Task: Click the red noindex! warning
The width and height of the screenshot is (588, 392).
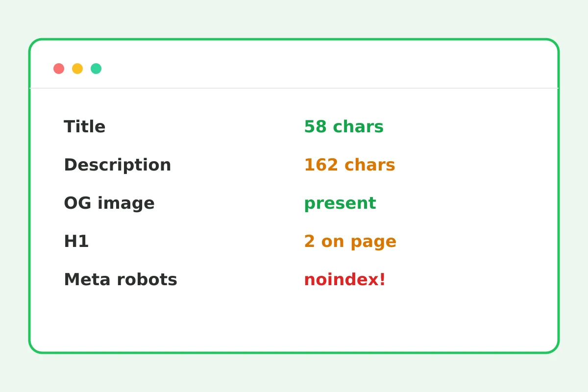Action: (344, 280)
